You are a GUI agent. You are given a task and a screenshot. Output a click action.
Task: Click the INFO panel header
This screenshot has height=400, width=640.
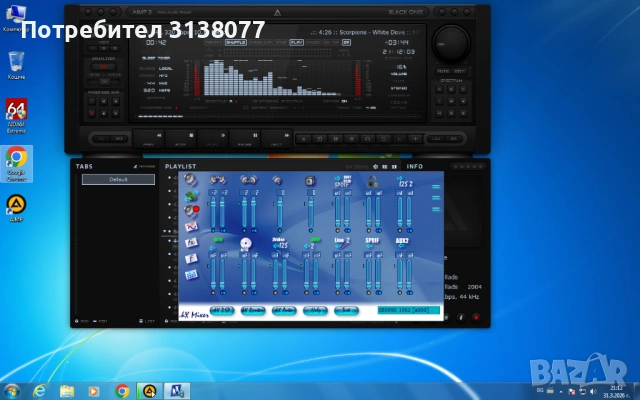415,166
